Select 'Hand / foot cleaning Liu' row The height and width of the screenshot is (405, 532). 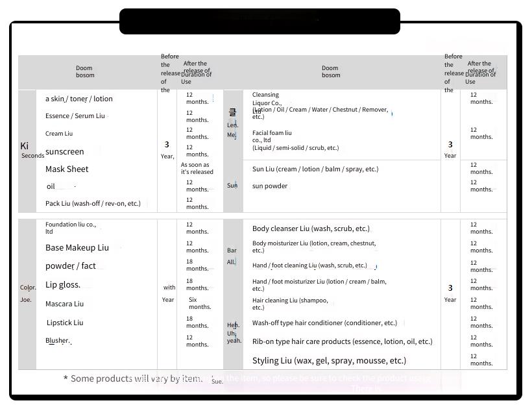(309, 265)
